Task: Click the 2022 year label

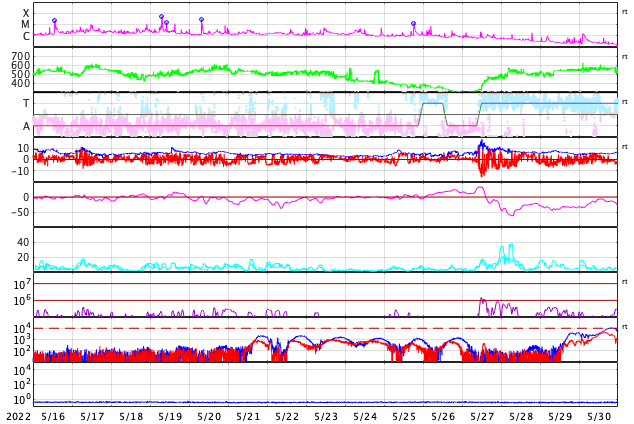Action: 19,417
